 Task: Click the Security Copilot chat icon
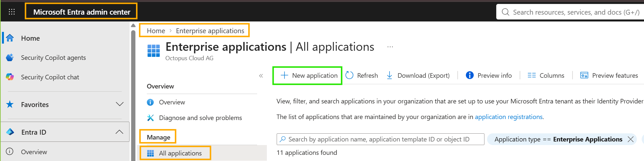tap(10, 77)
